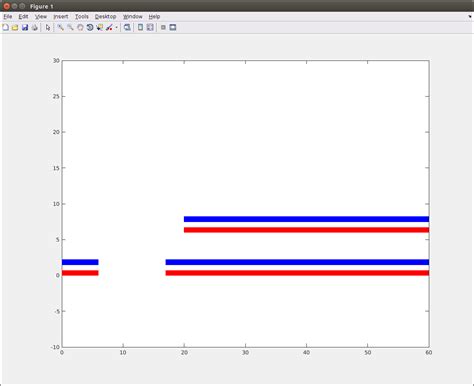Click the short red bar near zero
The height and width of the screenshot is (386, 474).
click(80, 273)
